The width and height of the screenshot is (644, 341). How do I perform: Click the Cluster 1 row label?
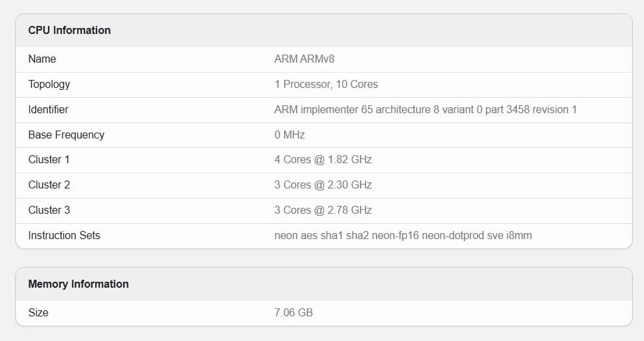tap(49, 159)
